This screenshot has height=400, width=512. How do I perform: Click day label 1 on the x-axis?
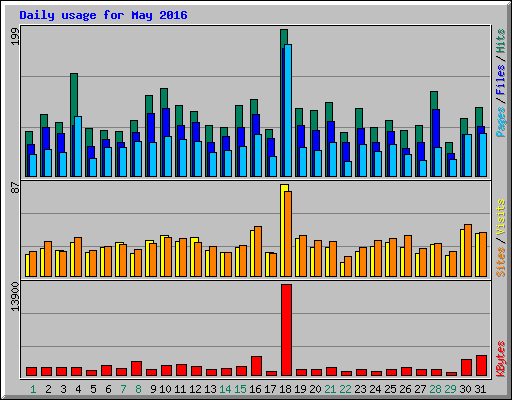pyautogui.click(x=33, y=389)
